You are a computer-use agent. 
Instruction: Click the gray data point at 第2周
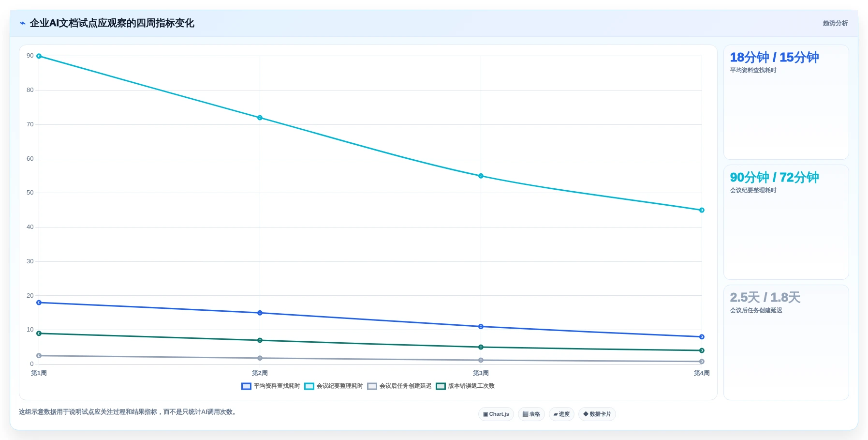coord(260,358)
